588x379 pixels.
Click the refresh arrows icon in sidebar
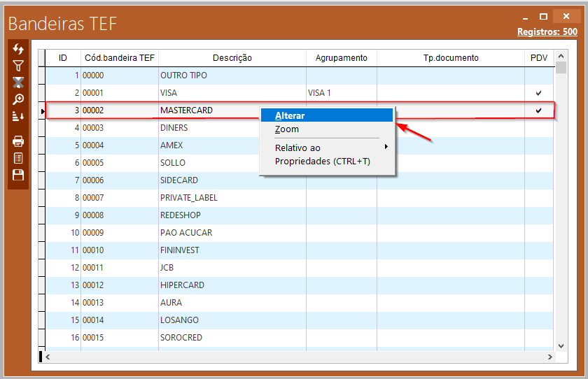point(18,50)
